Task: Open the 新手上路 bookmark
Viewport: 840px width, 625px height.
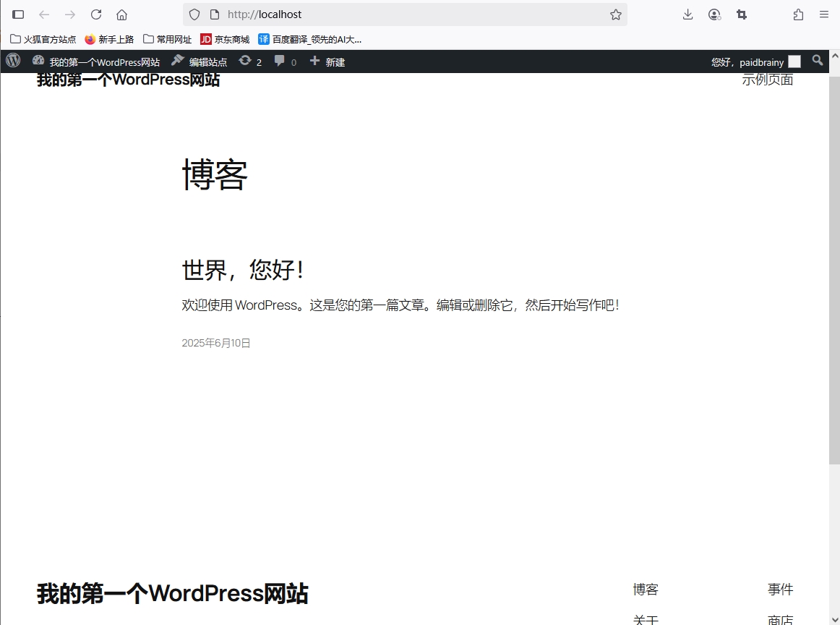Action: (109, 39)
